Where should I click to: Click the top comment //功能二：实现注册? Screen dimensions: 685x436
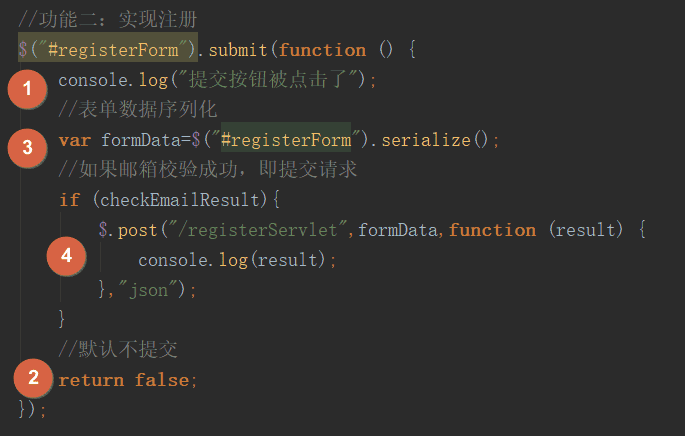pos(108,19)
